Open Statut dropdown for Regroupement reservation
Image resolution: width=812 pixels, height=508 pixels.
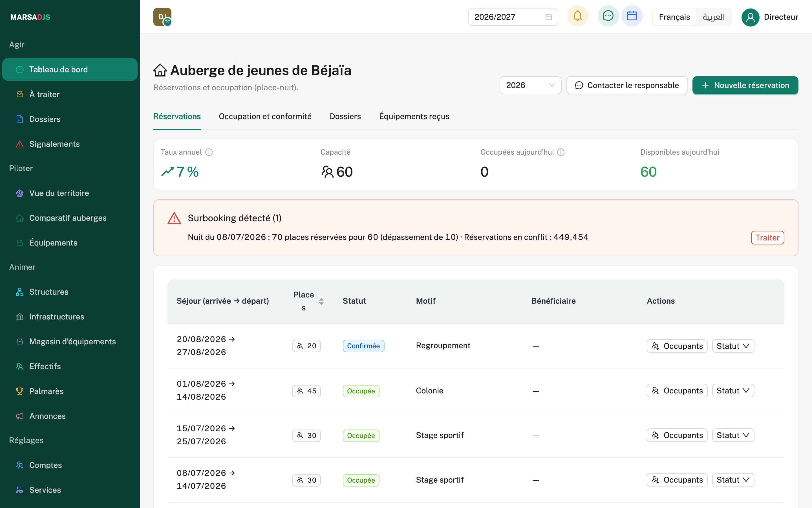[x=733, y=346]
